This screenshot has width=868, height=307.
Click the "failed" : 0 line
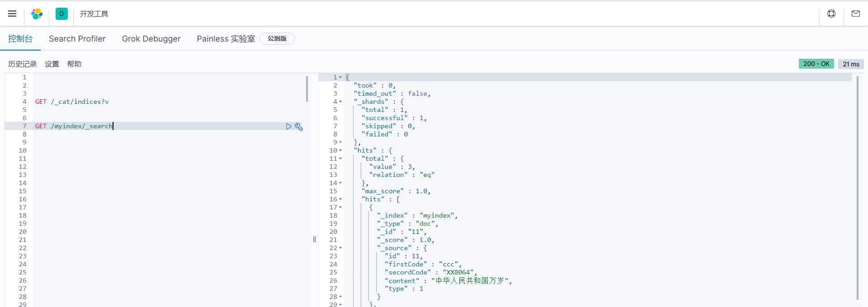pos(385,134)
